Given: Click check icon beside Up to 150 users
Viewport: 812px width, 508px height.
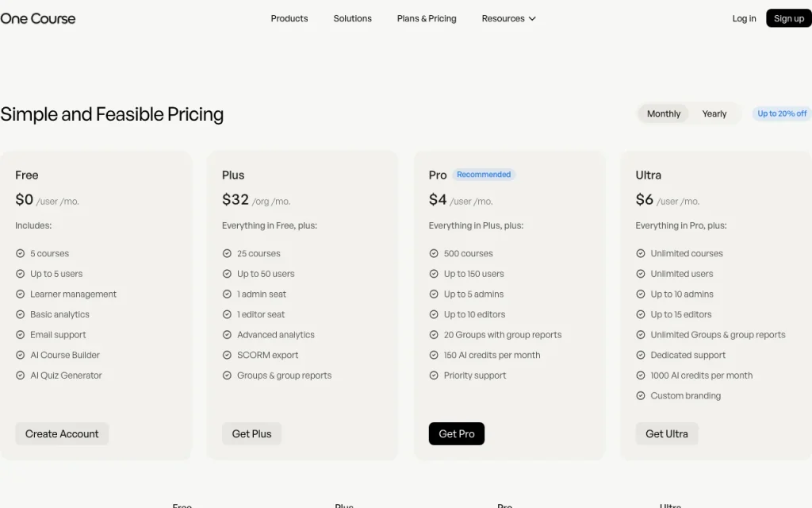Looking at the screenshot, I should point(434,274).
